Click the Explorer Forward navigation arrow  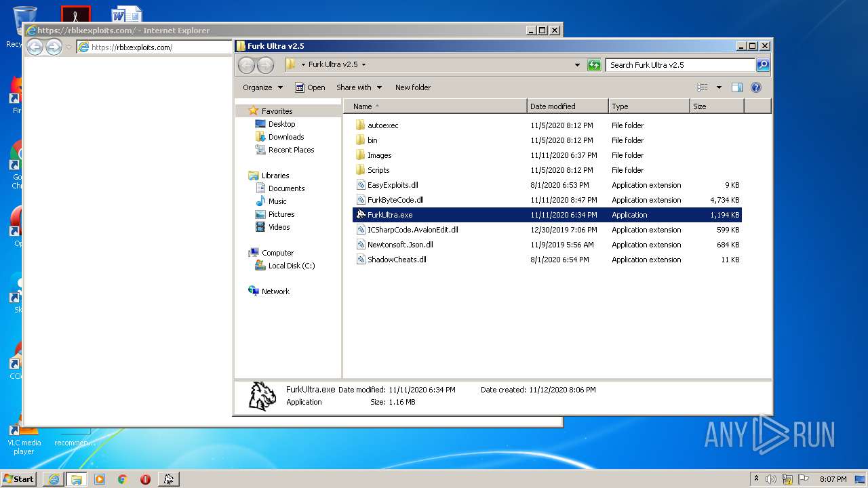click(x=265, y=65)
